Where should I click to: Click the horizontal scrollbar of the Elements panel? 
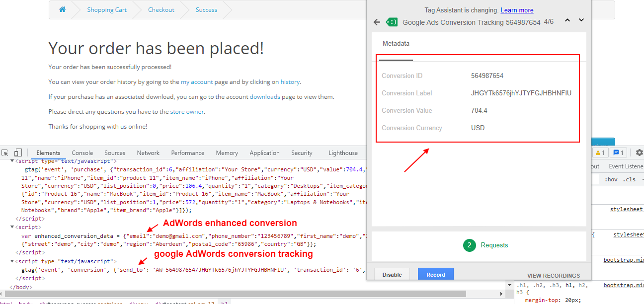pos(236,294)
